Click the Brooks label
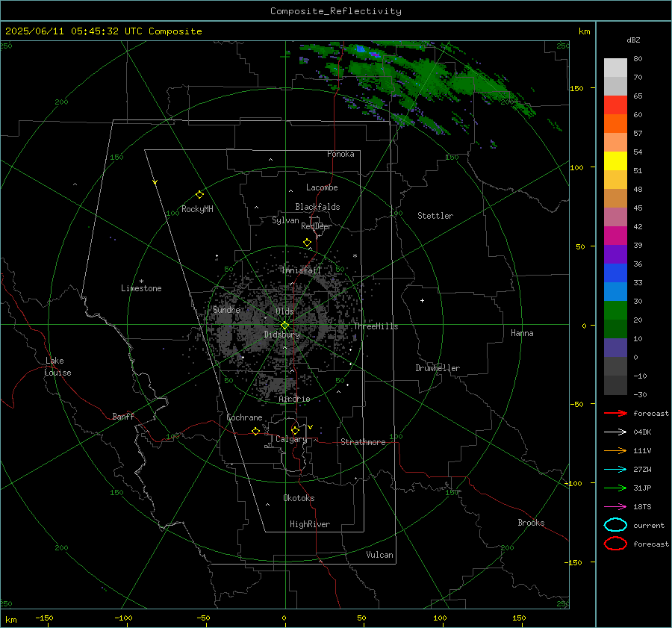 pos(531,523)
